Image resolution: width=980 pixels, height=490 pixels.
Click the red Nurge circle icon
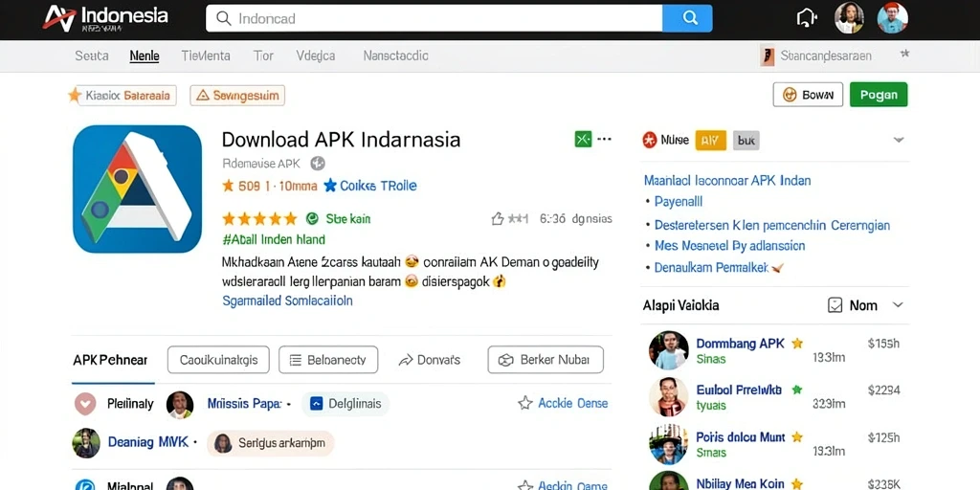[x=650, y=140]
